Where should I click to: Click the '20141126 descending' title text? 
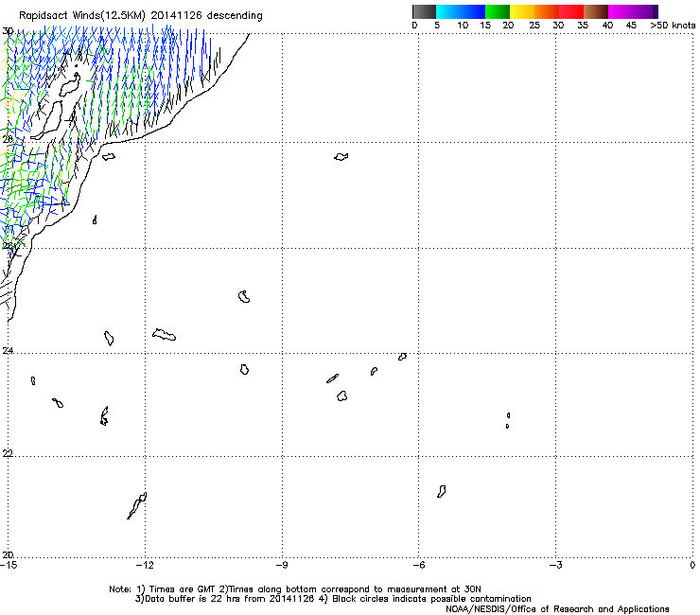point(207,16)
